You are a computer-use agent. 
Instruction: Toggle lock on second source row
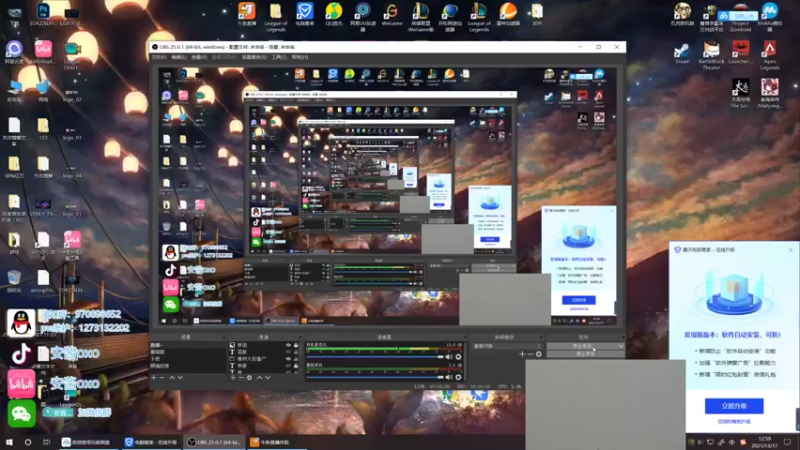tap(296, 352)
